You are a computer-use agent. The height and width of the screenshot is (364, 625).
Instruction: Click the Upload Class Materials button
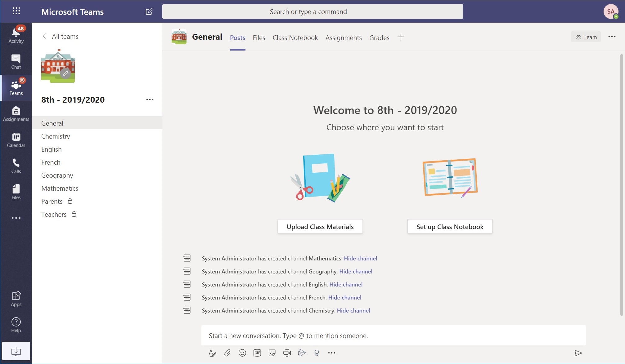[320, 227]
